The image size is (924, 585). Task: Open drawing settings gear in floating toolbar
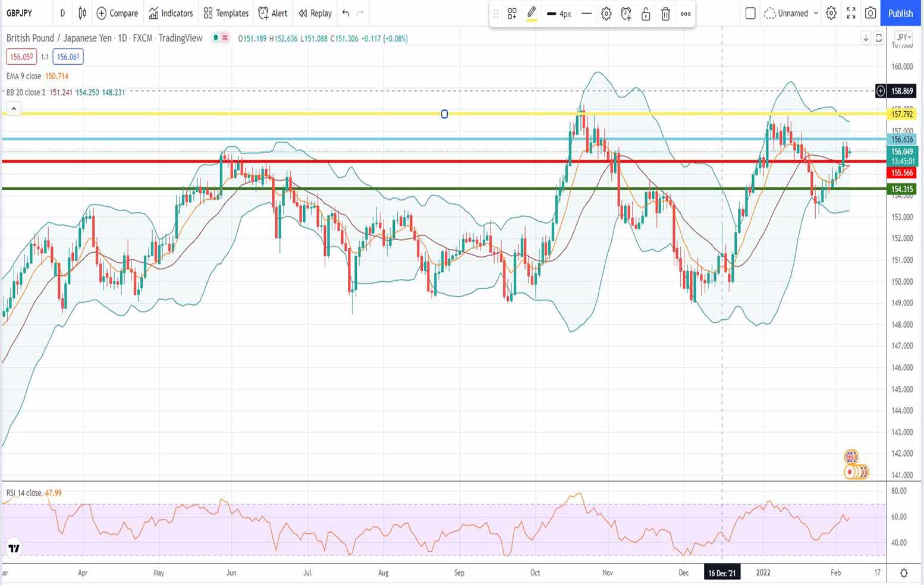pos(606,14)
